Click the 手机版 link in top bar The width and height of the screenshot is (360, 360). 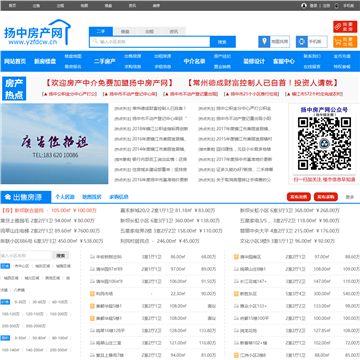point(348,5)
